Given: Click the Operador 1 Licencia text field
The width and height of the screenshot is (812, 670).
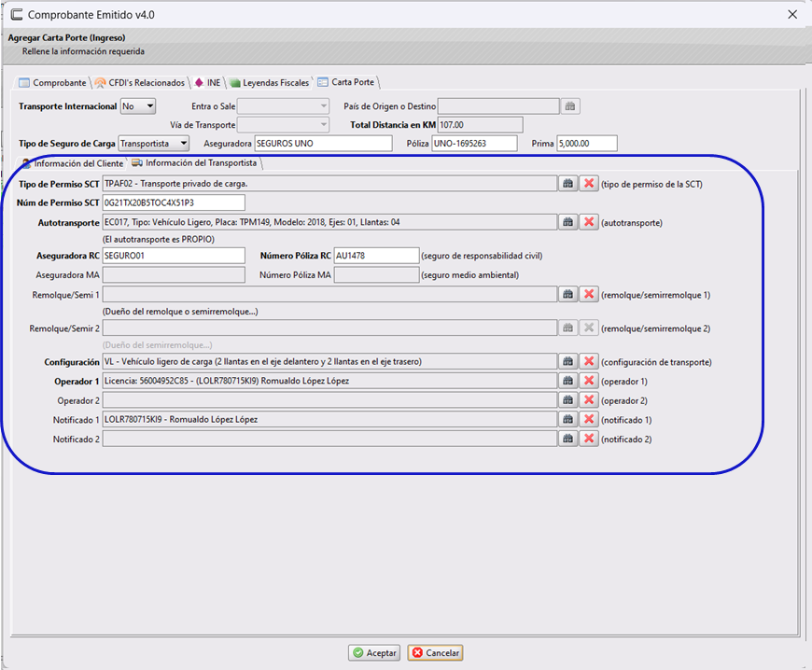Looking at the screenshot, I should 329,381.
